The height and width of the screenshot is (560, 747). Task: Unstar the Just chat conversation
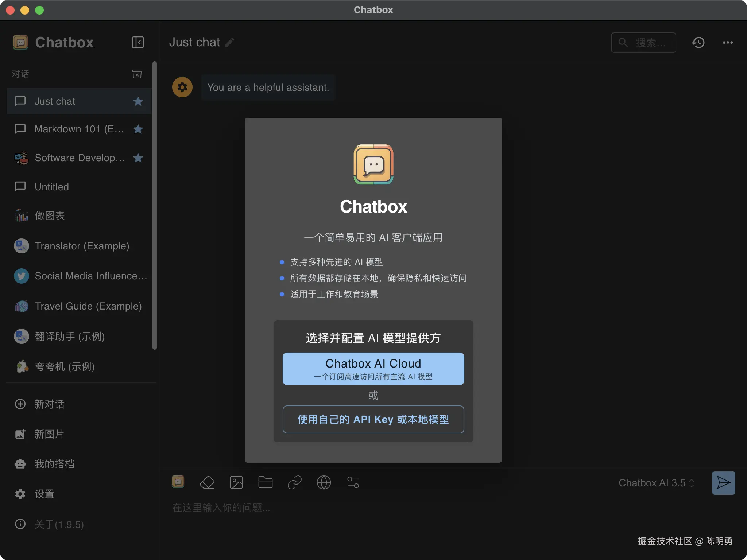[138, 101]
